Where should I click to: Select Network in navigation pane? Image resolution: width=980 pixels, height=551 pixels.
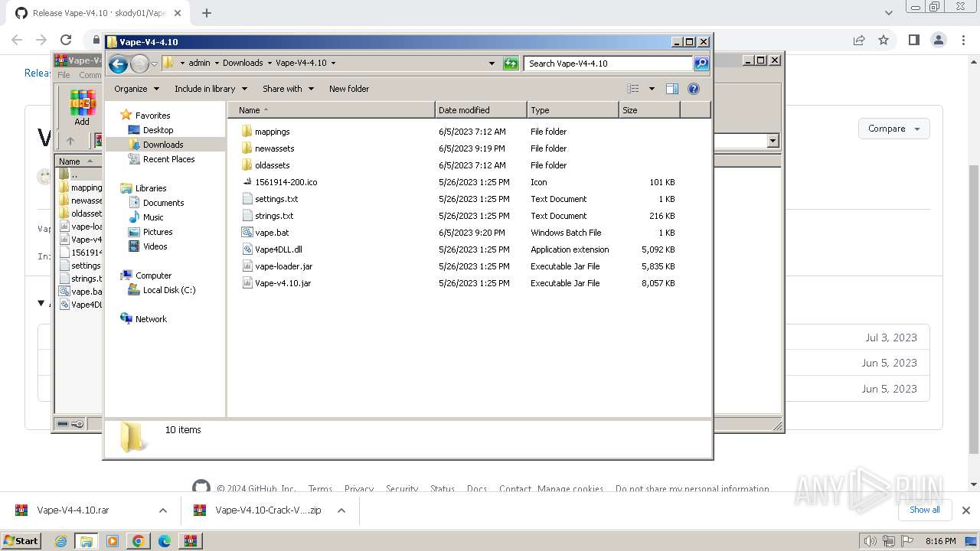(150, 319)
